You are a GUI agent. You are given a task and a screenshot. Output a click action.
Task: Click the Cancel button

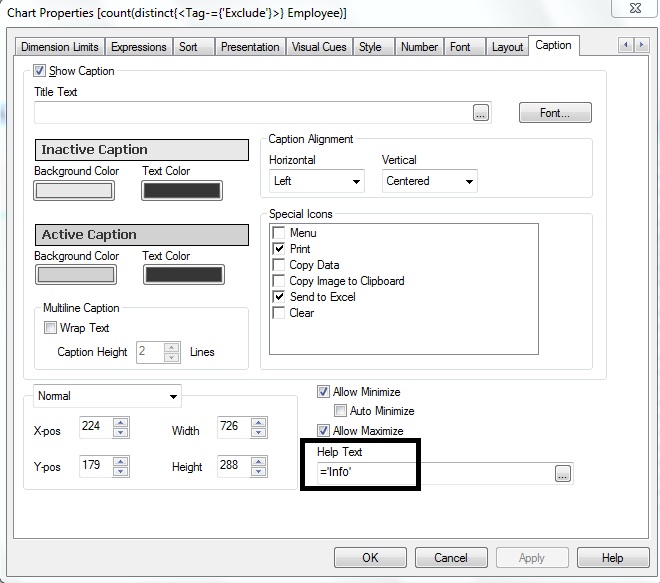coord(451,558)
